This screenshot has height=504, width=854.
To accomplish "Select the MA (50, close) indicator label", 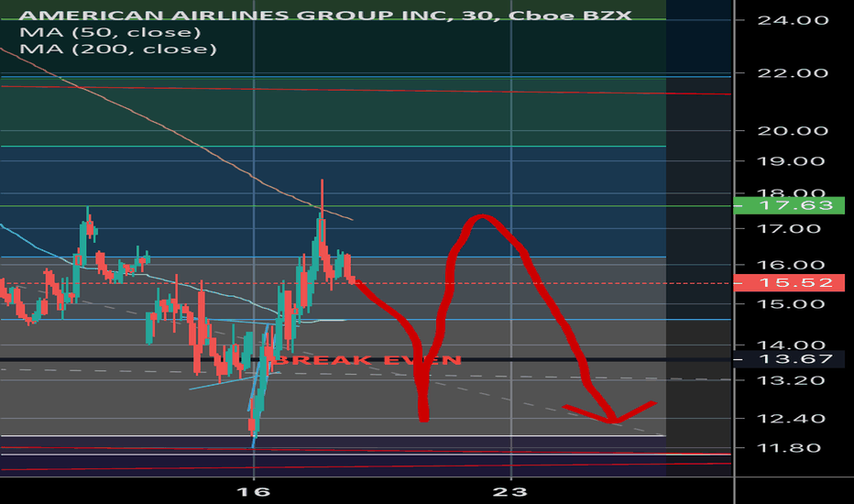I will click(x=110, y=32).
